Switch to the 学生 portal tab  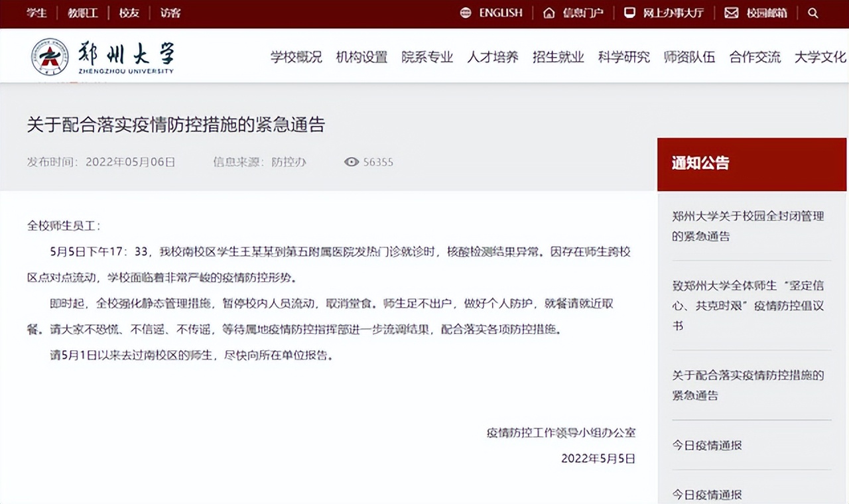pyautogui.click(x=36, y=13)
